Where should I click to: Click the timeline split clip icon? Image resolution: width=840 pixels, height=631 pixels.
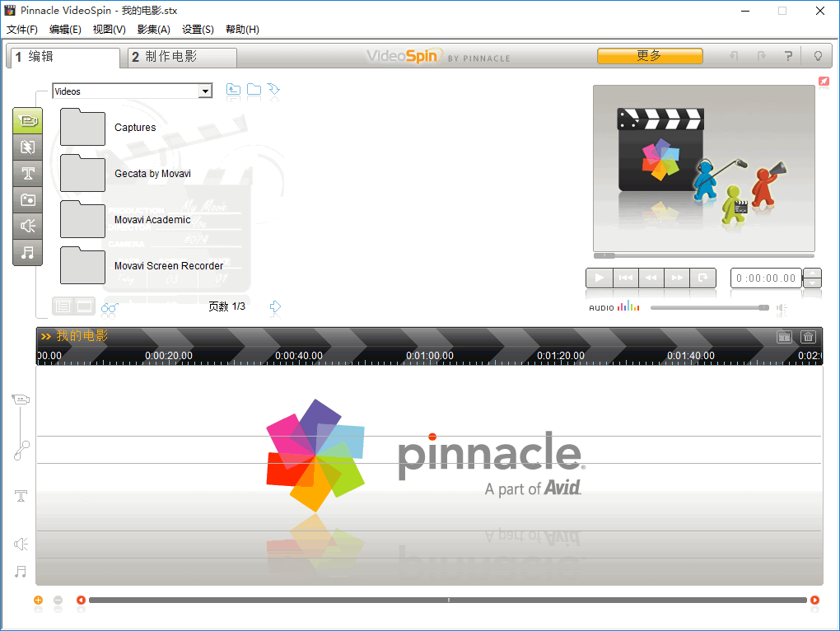click(x=784, y=336)
